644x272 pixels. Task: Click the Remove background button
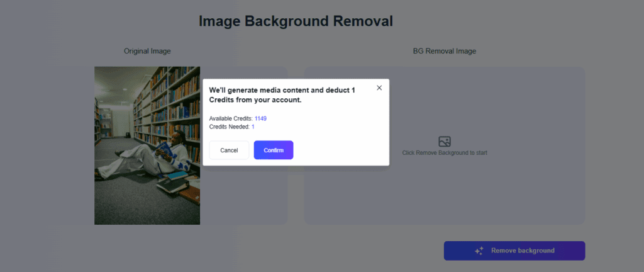tap(514, 251)
